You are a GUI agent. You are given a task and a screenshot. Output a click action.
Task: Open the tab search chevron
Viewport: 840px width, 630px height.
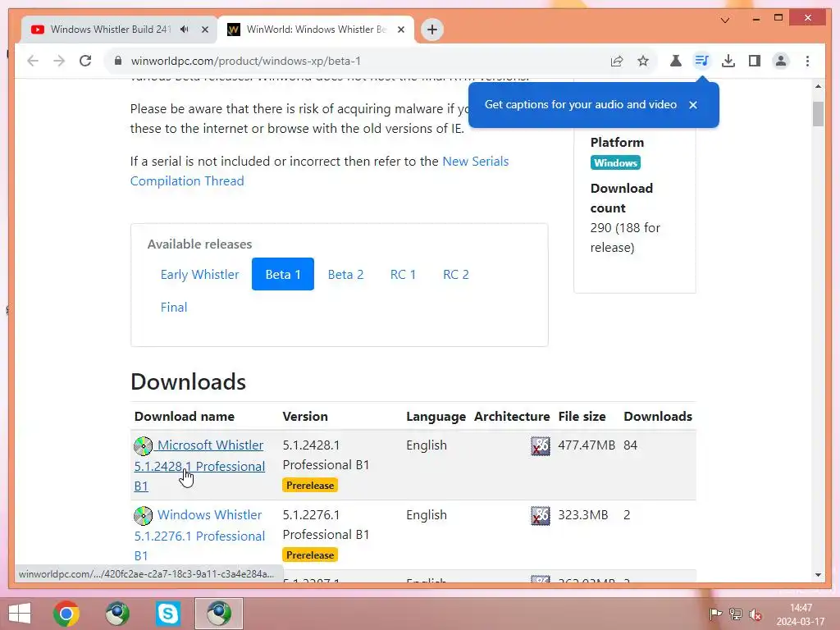725,21
